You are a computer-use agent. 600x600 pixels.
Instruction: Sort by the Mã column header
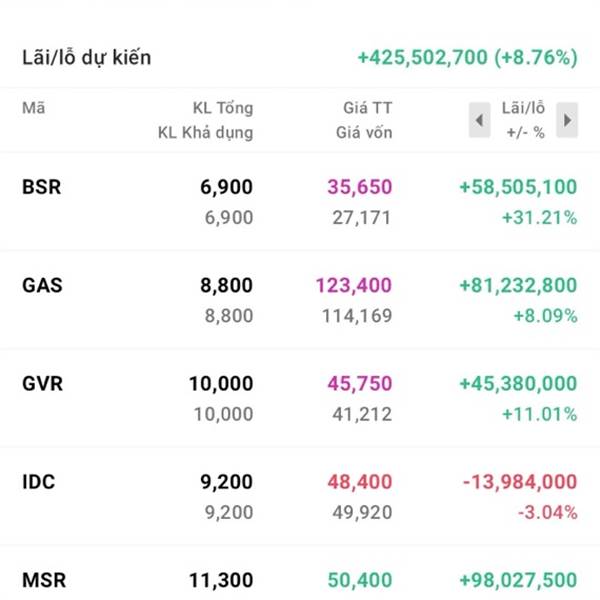pyautogui.click(x=33, y=108)
